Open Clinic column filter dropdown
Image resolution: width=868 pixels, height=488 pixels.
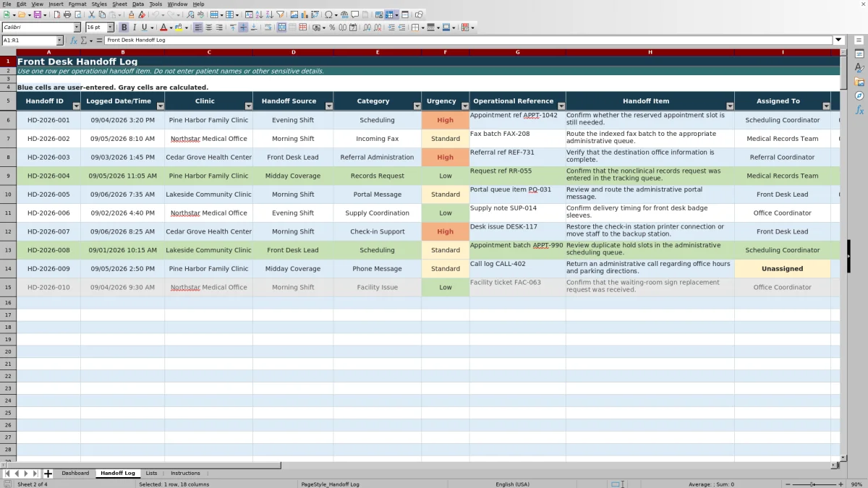point(248,106)
